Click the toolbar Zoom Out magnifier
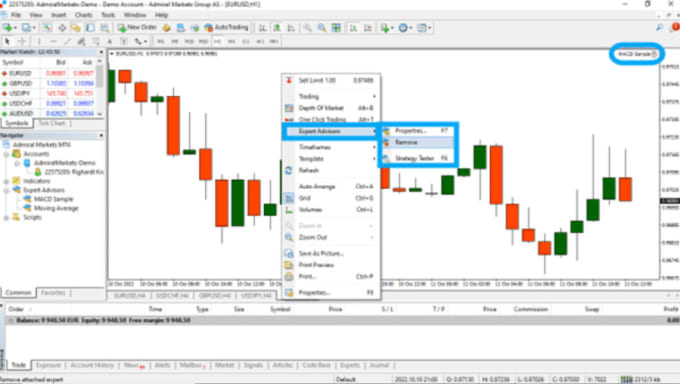This screenshot has height=384, width=680. pyautogui.click(x=322, y=27)
